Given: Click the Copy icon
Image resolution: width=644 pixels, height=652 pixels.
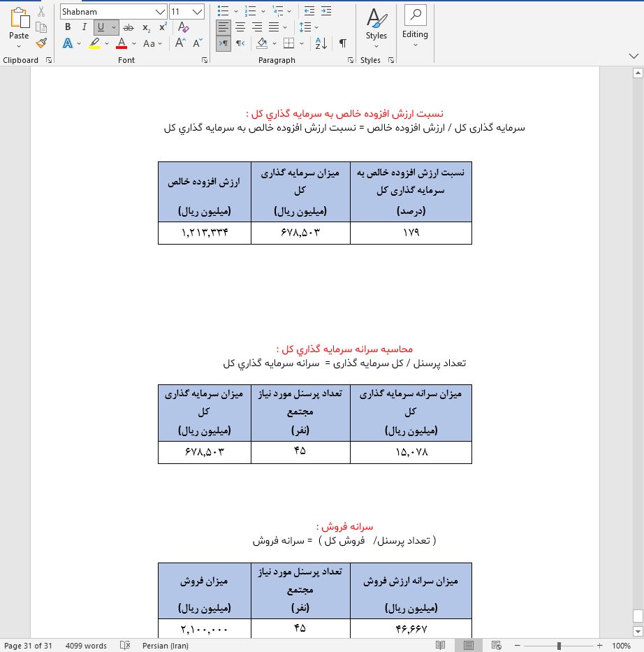Looking at the screenshot, I should point(41,27).
